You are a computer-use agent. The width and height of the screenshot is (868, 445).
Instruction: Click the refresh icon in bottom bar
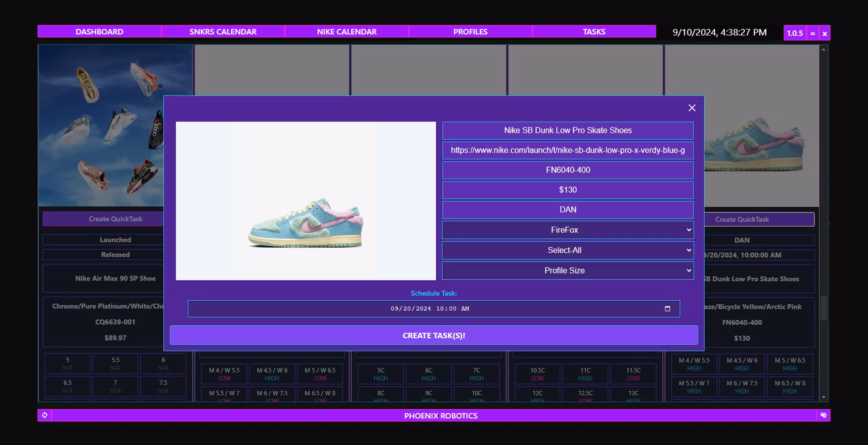click(x=45, y=415)
